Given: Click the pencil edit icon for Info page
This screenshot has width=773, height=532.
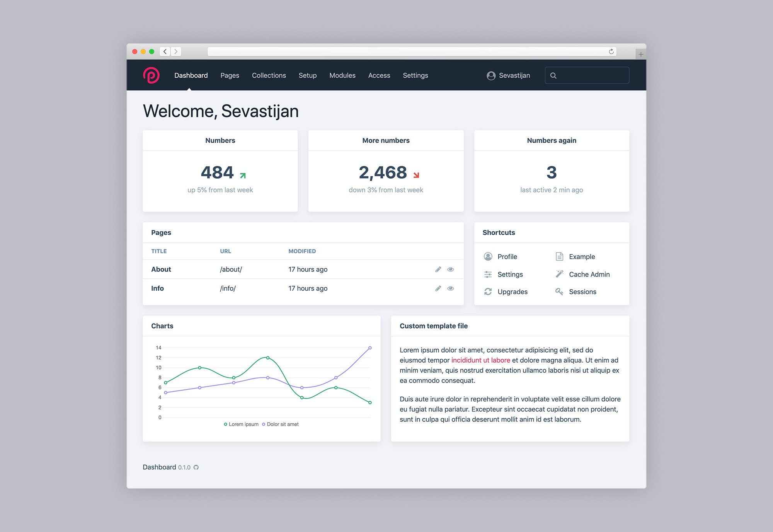Looking at the screenshot, I should (x=438, y=288).
